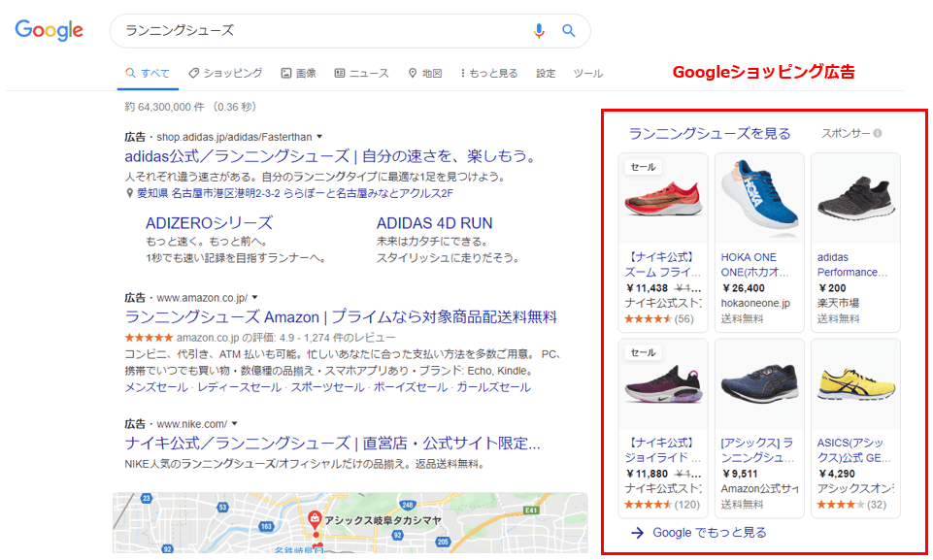
Task: Open the ニュース tab
Action: tap(361, 73)
